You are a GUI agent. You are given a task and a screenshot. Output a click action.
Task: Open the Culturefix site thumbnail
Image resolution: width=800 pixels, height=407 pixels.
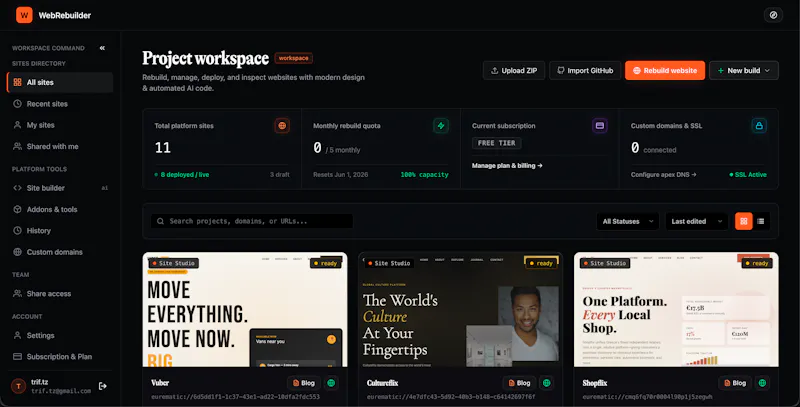pyautogui.click(x=460, y=309)
